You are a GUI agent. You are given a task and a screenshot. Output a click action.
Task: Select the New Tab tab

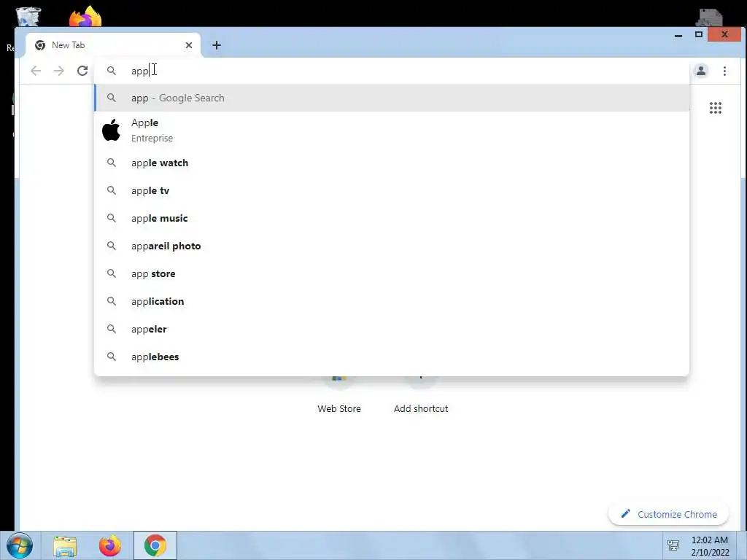113,45
